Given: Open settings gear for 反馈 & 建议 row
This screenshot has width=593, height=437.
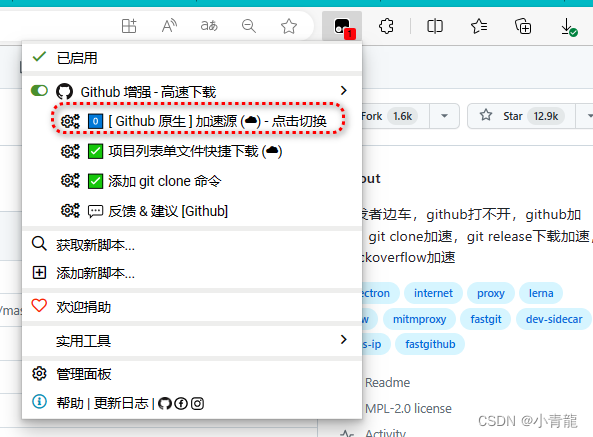Looking at the screenshot, I should pos(70,211).
